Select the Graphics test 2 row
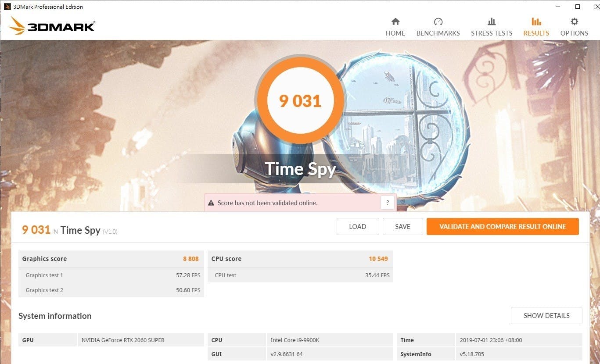 pos(111,290)
